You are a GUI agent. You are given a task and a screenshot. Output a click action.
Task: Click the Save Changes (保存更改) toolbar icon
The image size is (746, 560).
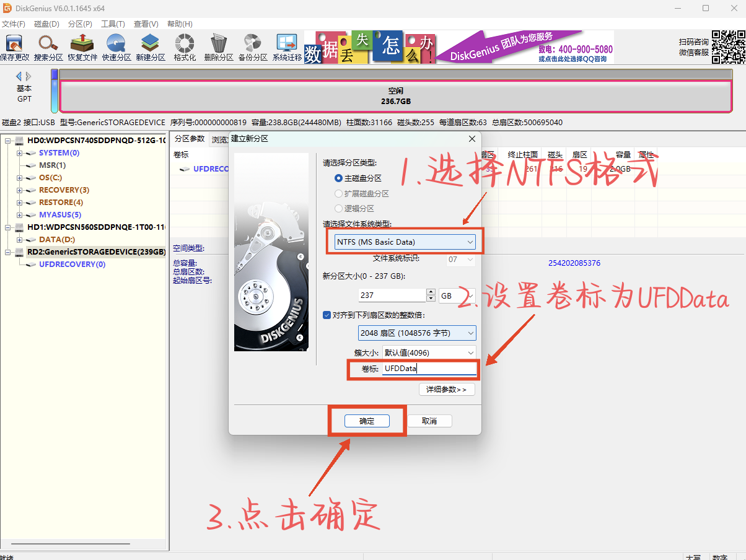[x=14, y=47]
